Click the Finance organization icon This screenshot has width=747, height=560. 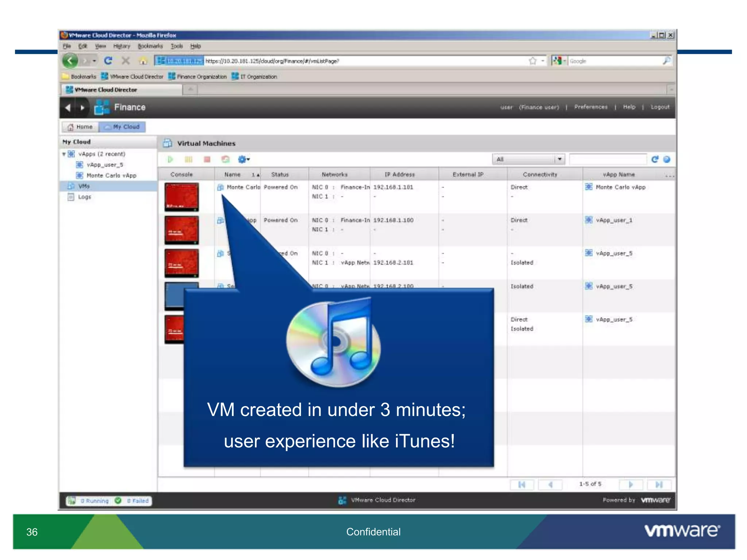(102, 107)
